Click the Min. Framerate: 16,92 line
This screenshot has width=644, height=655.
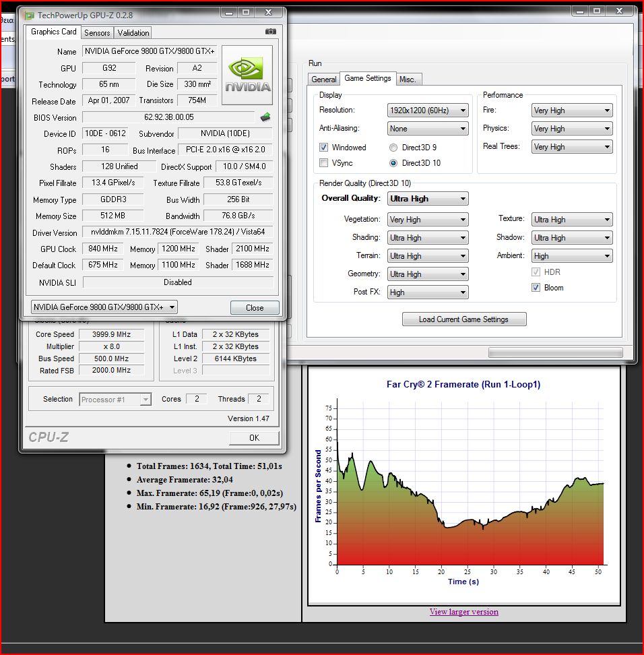pyautogui.click(x=216, y=506)
